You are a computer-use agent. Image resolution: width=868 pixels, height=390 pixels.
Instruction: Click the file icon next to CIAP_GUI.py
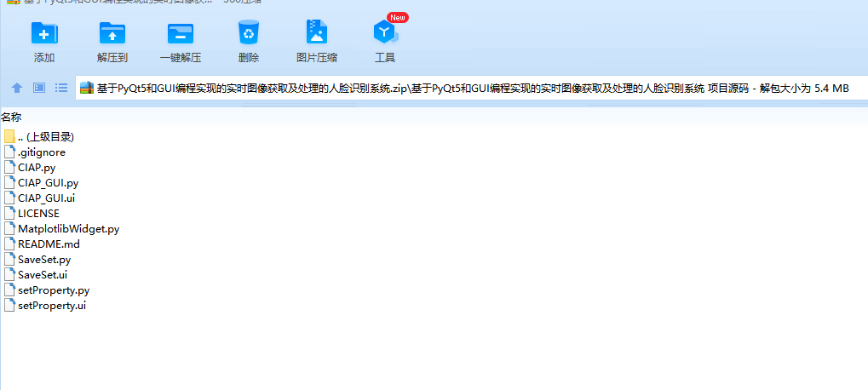tap(9, 182)
